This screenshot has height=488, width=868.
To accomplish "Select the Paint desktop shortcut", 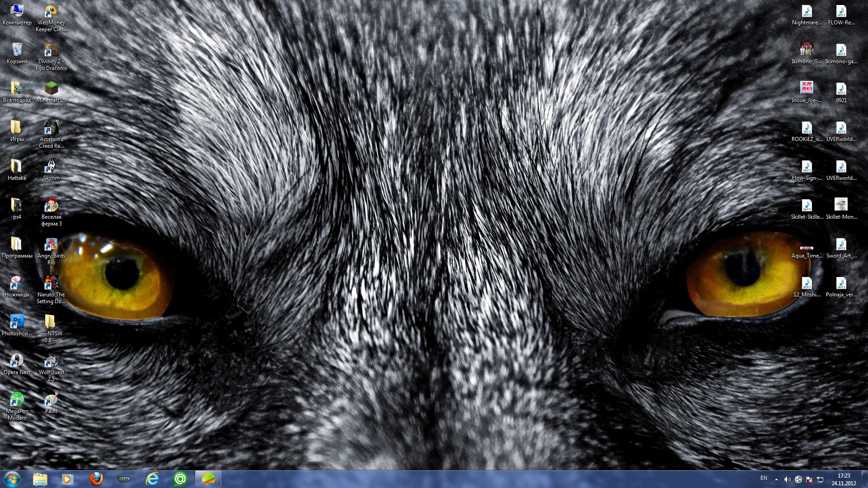I will 51,400.
